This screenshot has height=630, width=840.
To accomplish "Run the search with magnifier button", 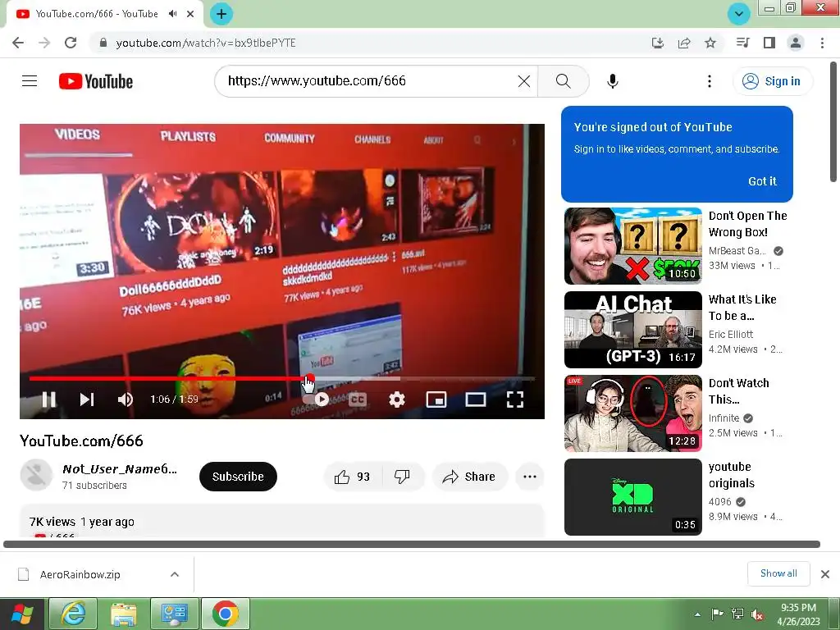I will pyautogui.click(x=563, y=81).
